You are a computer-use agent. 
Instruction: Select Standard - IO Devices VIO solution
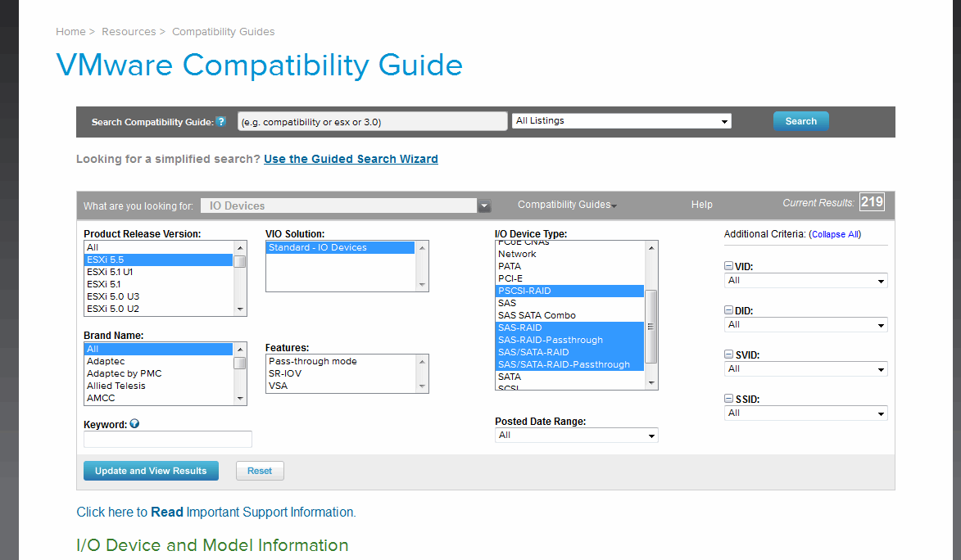coord(340,247)
